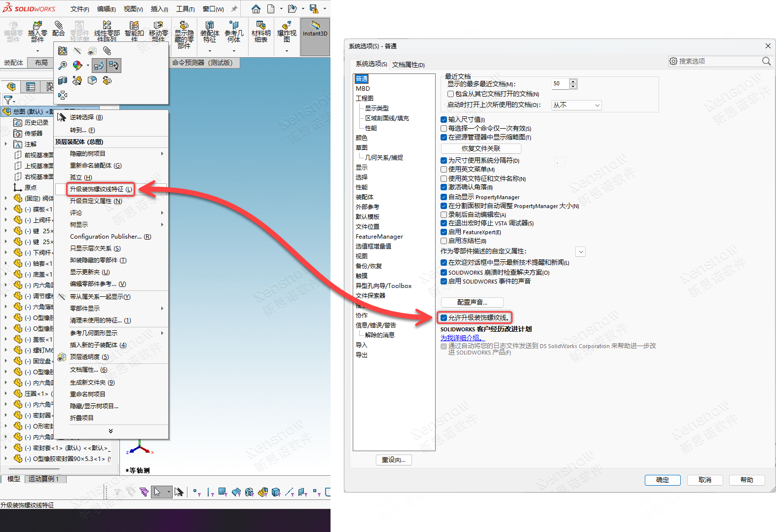The width and height of the screenshot is (776, 532).
Task: Expand more items at context menu bottom
Action: tap(111, 431)
